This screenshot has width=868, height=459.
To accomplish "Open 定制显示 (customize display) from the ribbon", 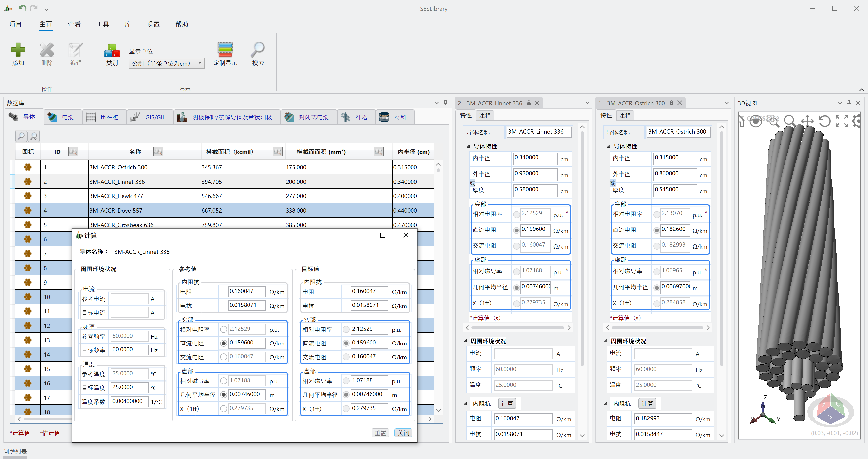I will [x=225, y=50].
